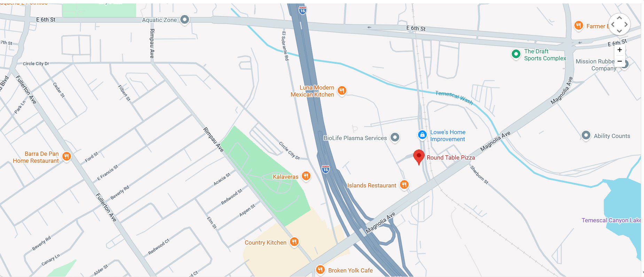The width and height of the screenshot is (644, 277).
Task: Pan the map right with arrow control
Action: point(626,24)
